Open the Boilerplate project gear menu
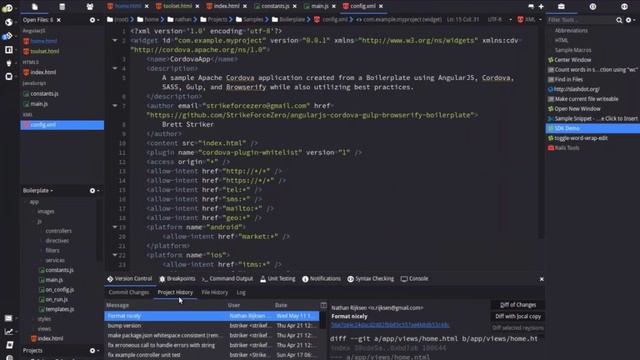The width and height of the screenshot is (640, 360). coord(94,191)
